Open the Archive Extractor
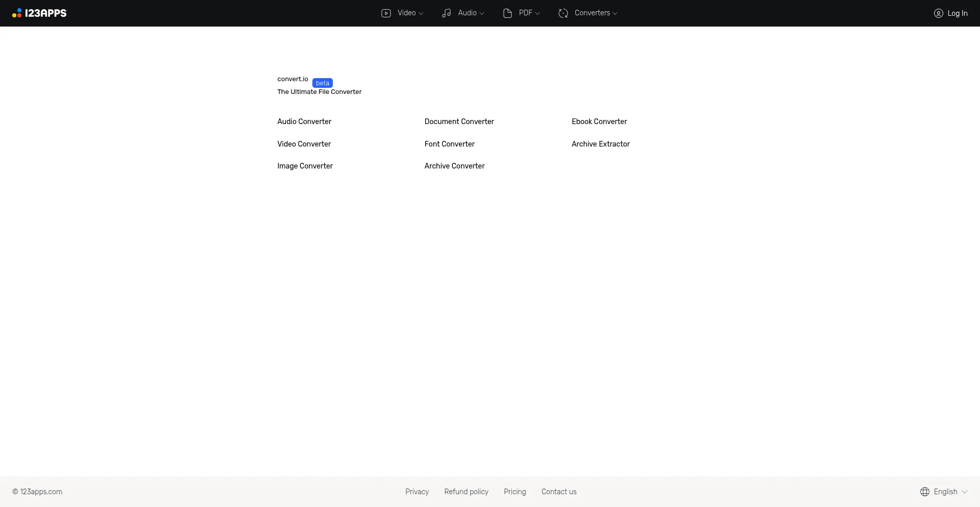 pyautogui.click(x=600, y=144)
